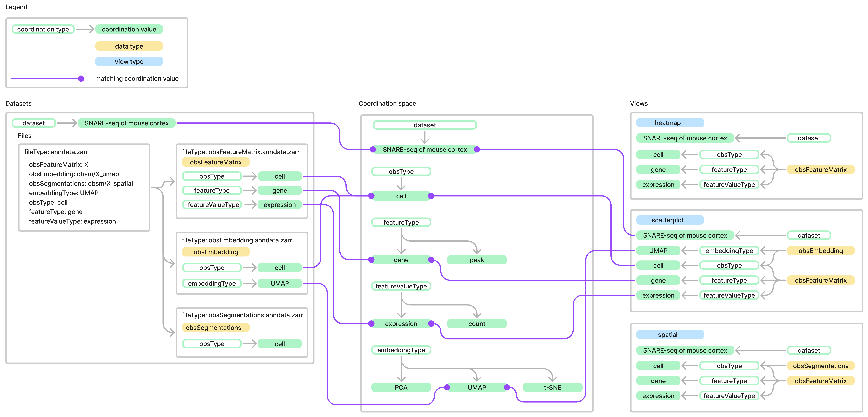Click the 'featureValueType' node in Coordination space
This screenshot has width=868, height=417.
coord(401,286)
